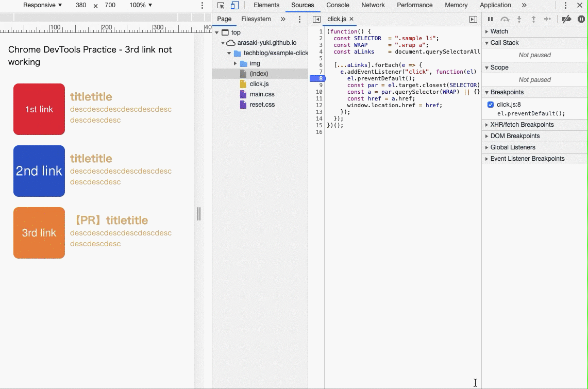The height and width of the screenshot is (389, 588).
Task: Expand the img folder
Action: (236, 63)
